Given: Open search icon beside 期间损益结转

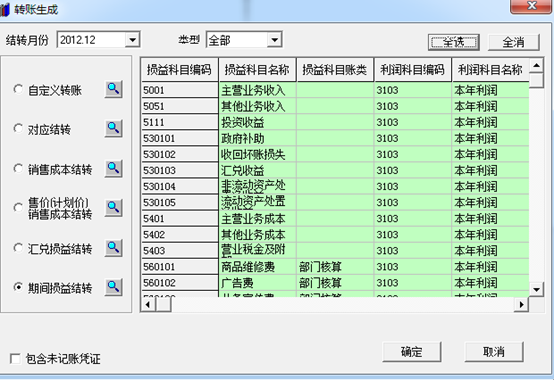Looking at the screenshot, I should pyautogui.click(x=114, y=287).
